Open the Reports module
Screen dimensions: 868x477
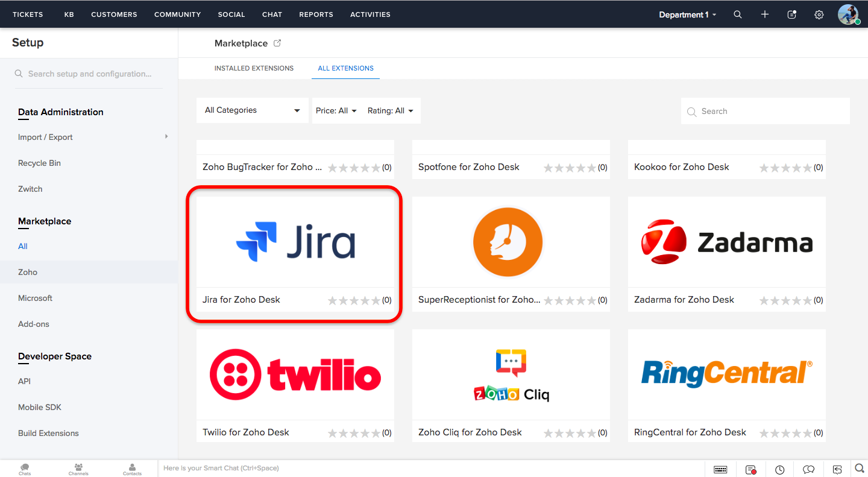pos(316,14)
